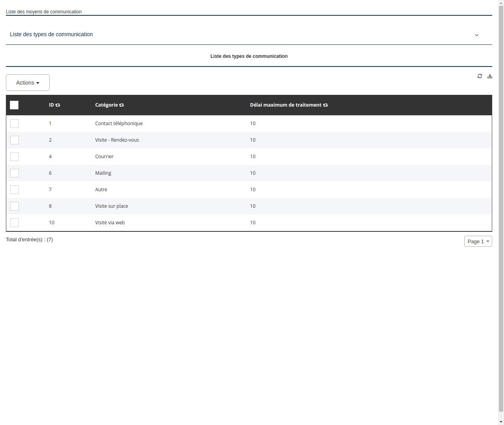The width and height of the screenshot is (504, 425).
Task: Select the Visite - Rendez-vous row
Action: pyautogui.click(x=117, y=140)
